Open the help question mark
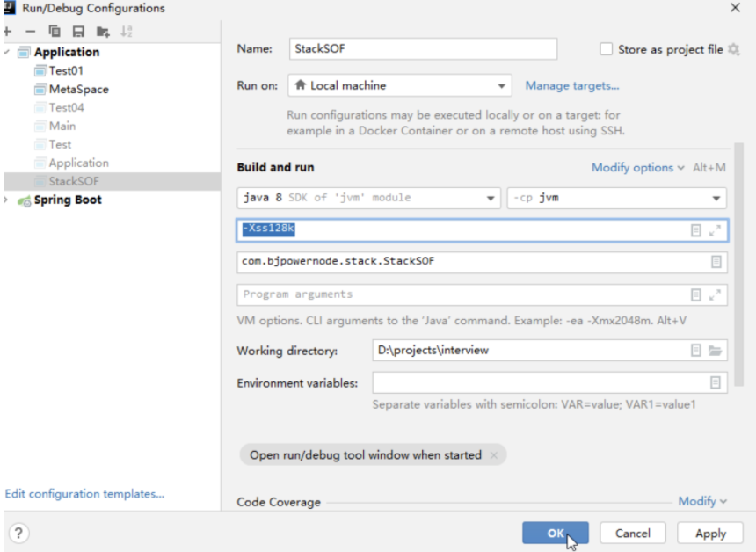Viewport: 756px width, 552px height. [18, 534]
